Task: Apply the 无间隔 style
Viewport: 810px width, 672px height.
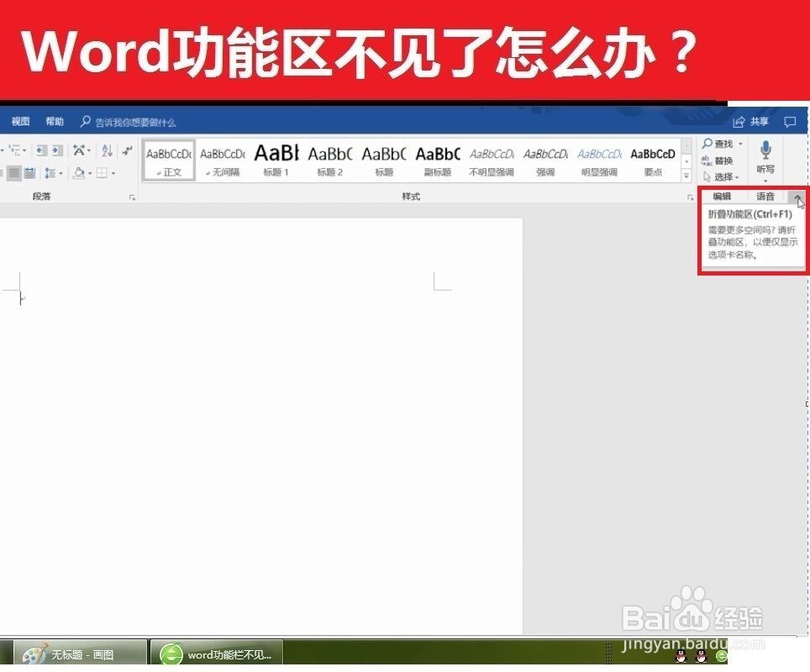Action: 223,160
